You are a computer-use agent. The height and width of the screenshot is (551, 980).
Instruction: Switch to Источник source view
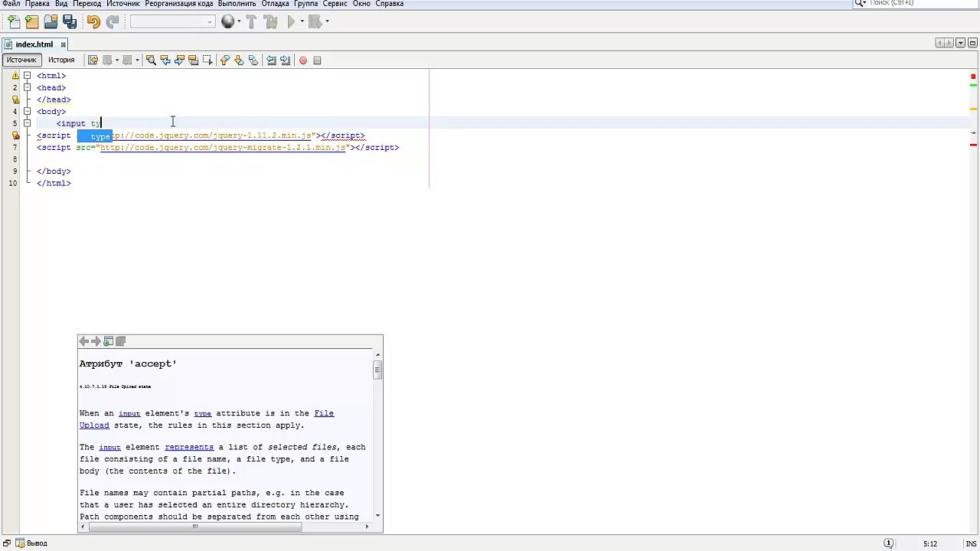21,60
